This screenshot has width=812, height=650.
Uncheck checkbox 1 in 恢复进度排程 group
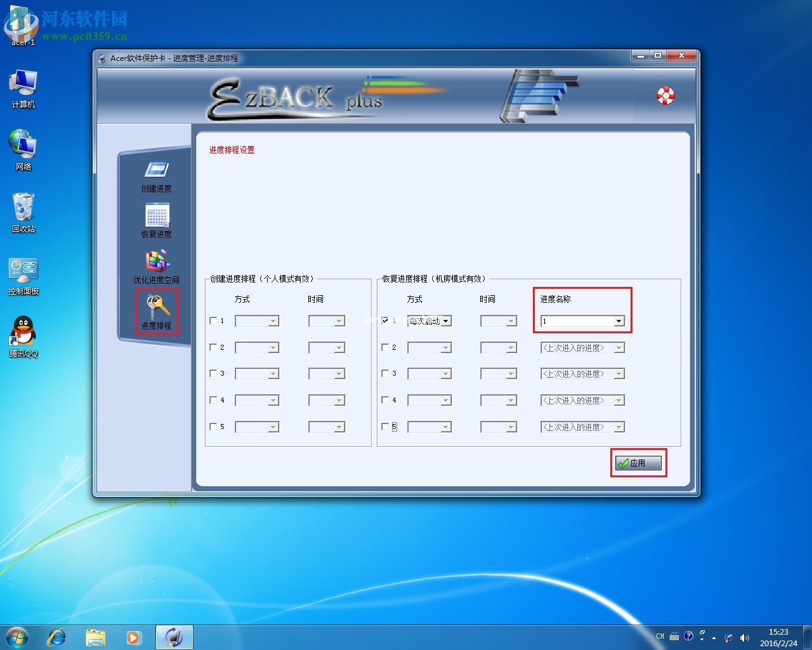[385, 321]
